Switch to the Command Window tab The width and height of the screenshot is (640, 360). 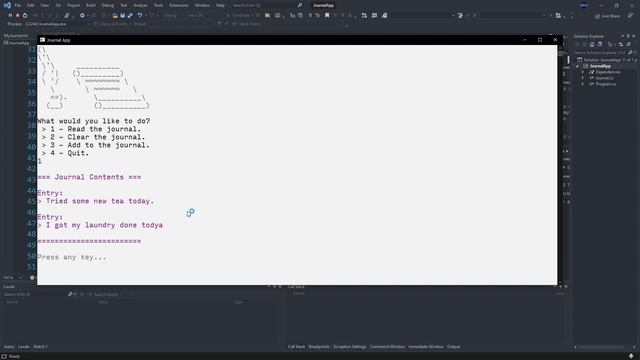[387, 347]
